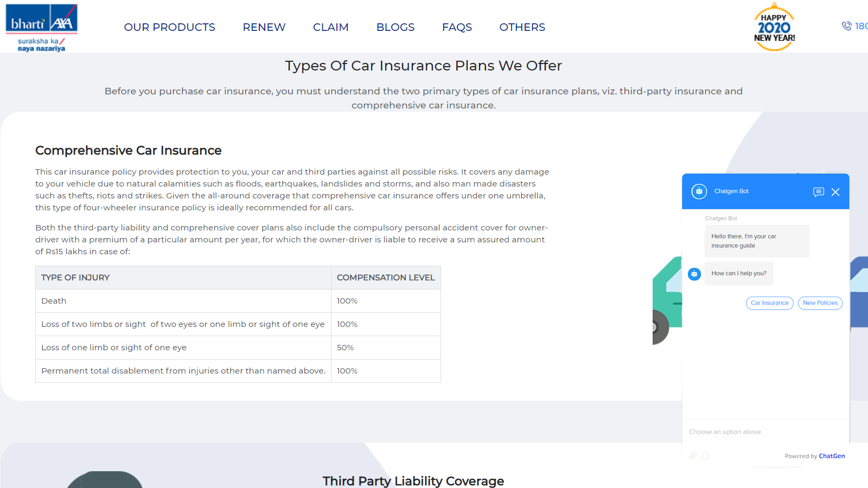Viewport: 868px width, 488px height.
Task: Open the RENEW menu item
Action: pos(264,27)
